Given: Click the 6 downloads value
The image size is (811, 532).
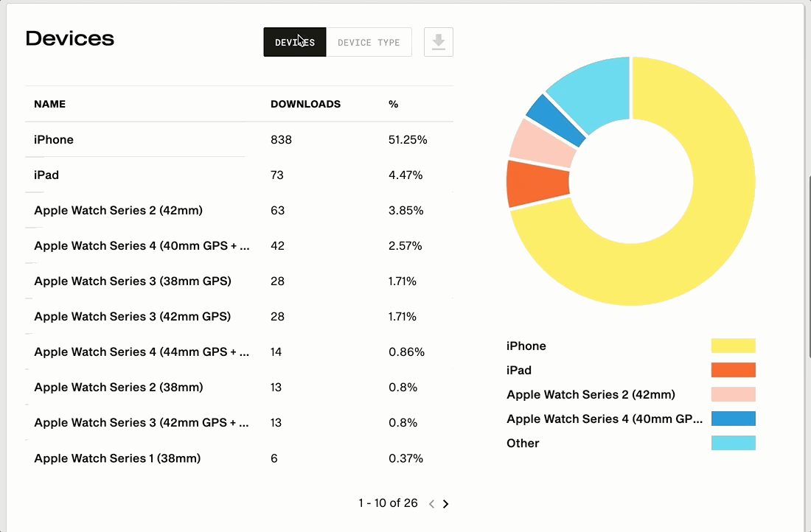Looking at the screenshot, I should click(274, 458).
